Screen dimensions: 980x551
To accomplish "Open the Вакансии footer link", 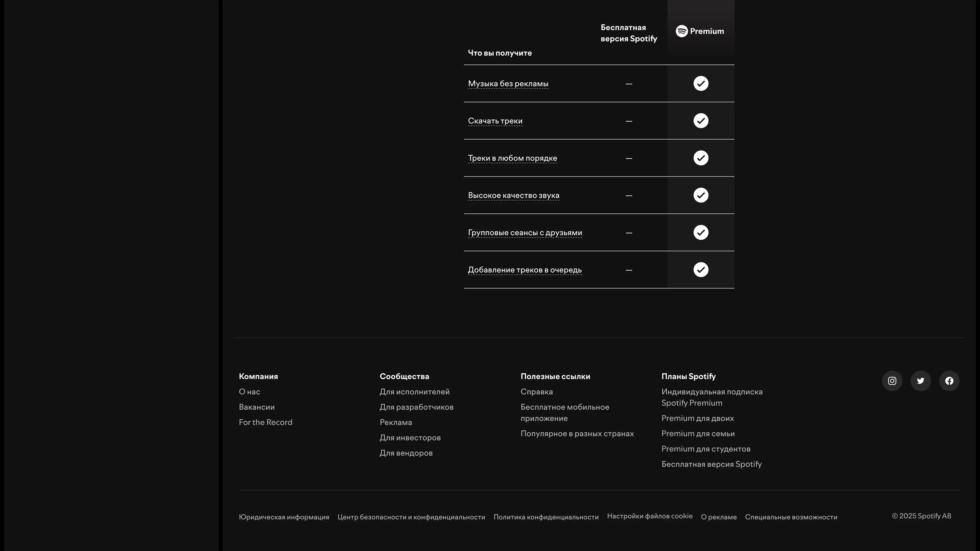I will (256, 407).
